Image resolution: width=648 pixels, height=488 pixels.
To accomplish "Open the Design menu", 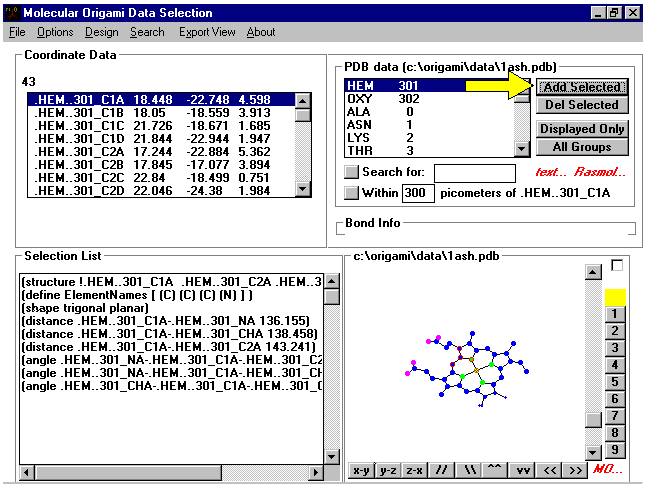I will point(101,32).
